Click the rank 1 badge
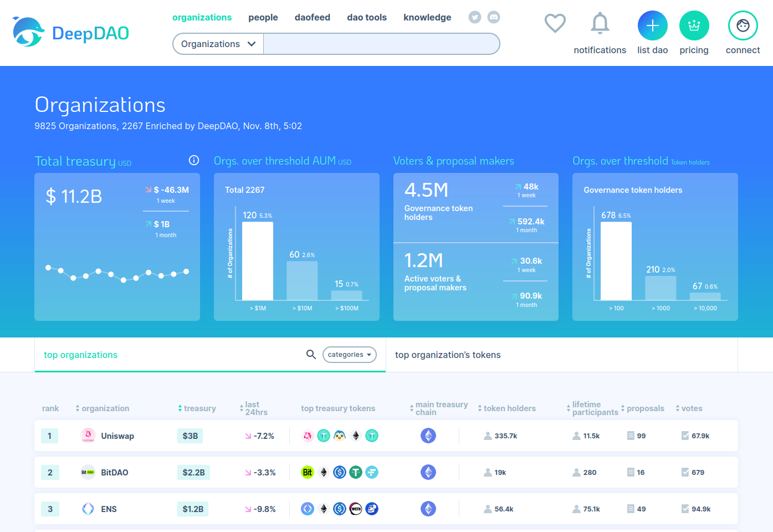 click(x=49, y=436)
